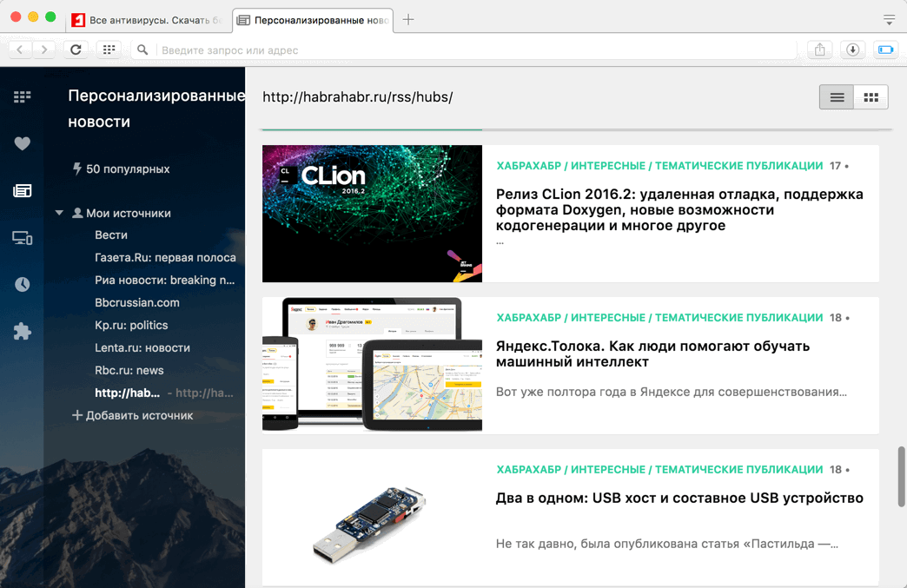
Task: Select Rbc.ru: news source
Action: point(129,370)
